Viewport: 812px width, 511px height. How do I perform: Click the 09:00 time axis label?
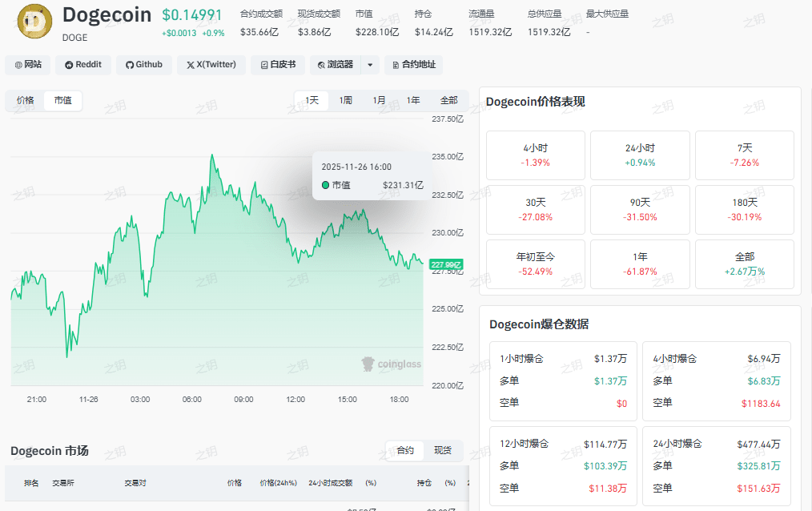[x=243, y=400]
